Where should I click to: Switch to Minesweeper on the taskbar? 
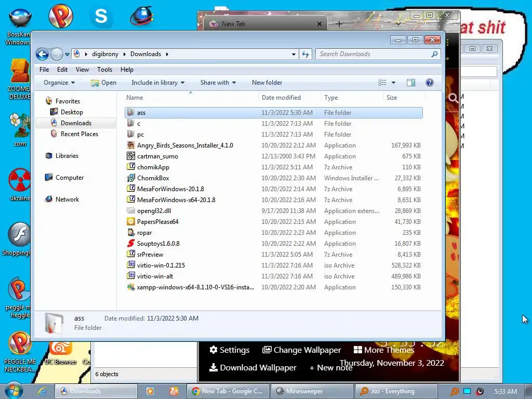(312, 391)
